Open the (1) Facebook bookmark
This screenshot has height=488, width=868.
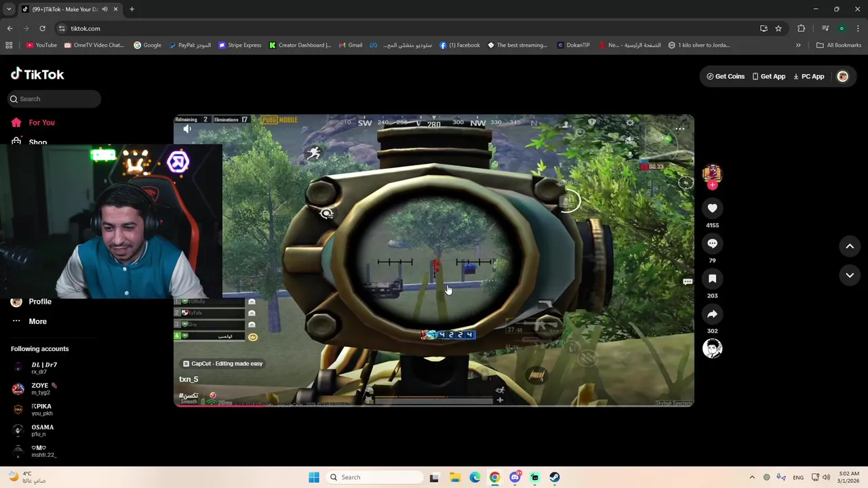[460, 45]
